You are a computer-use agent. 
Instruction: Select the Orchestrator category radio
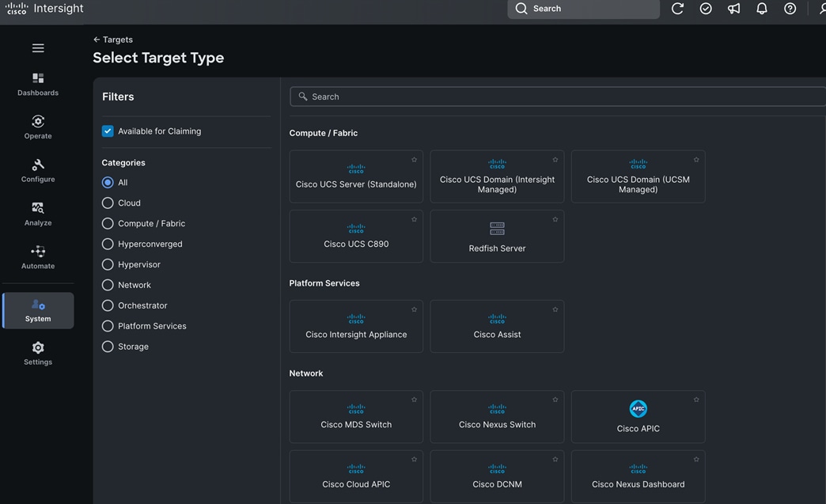(x=108, y=305)
